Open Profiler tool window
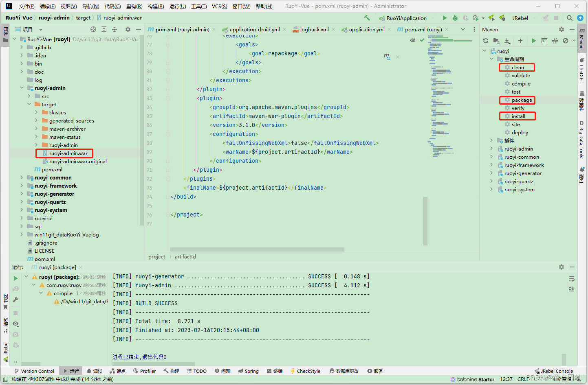The height and width of the screenshot is (385, 588). [x=144, y=371]
